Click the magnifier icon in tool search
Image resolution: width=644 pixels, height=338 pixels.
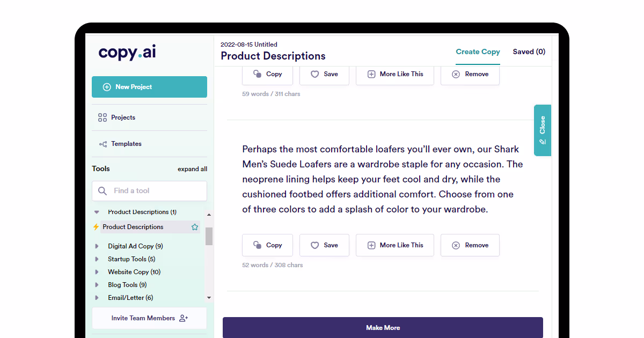[103, 190]
